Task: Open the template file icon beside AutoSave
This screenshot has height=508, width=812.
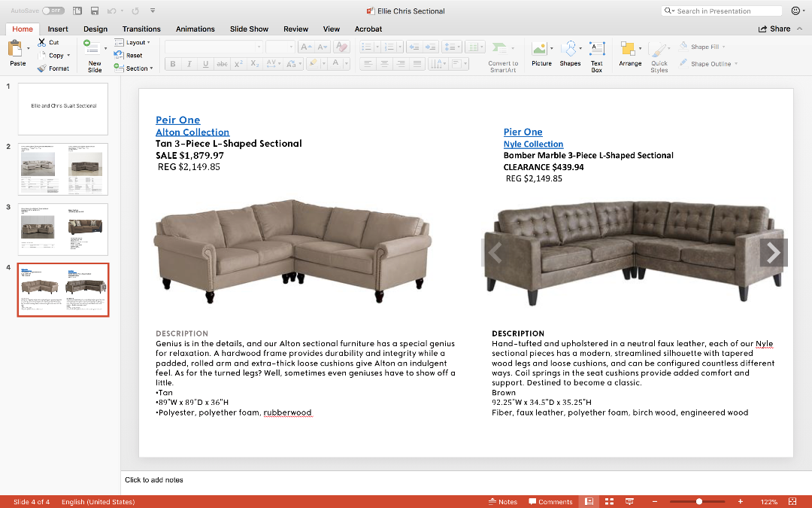Action: point(77,11)
